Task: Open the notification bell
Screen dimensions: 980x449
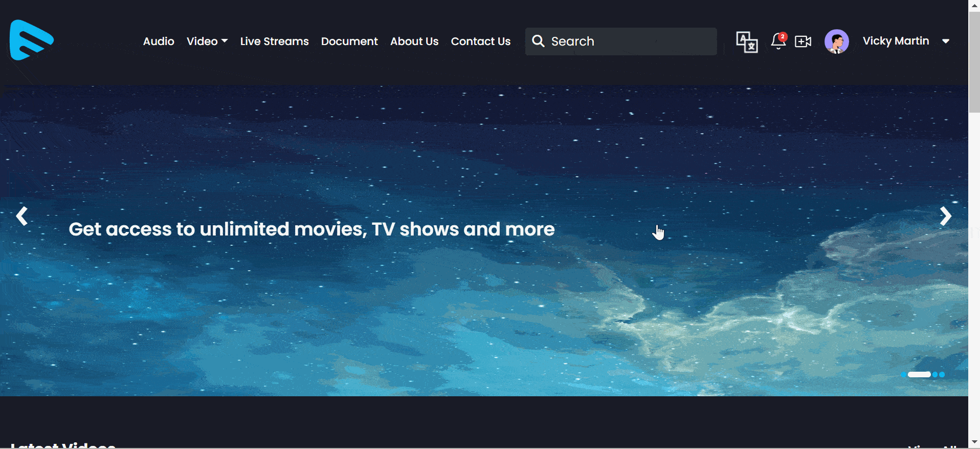Action: click(778, 41)
